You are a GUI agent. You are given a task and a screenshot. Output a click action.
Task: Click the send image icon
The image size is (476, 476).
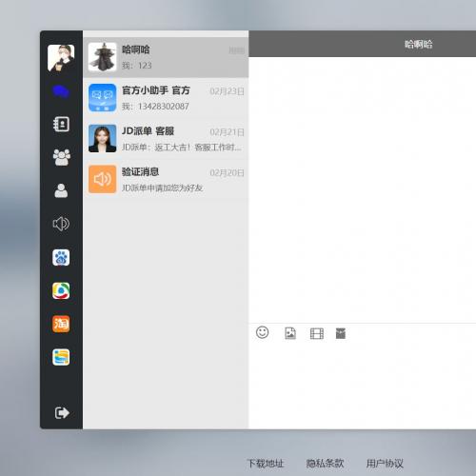click(290, 333)
